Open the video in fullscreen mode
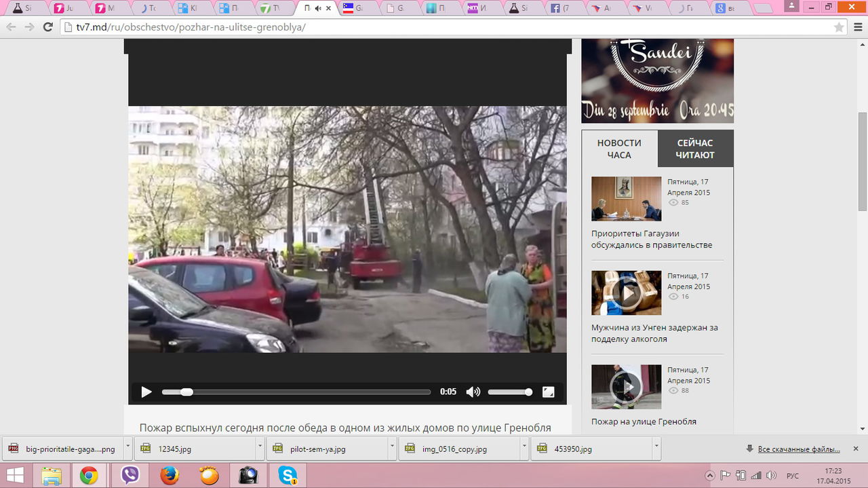 549,392
